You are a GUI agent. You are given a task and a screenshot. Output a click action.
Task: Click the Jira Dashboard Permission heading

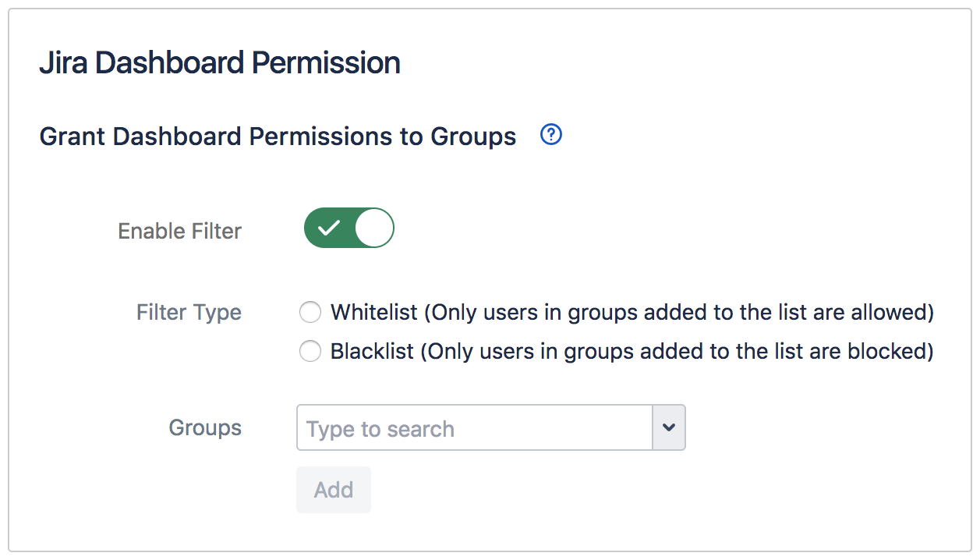pos(219,62)
